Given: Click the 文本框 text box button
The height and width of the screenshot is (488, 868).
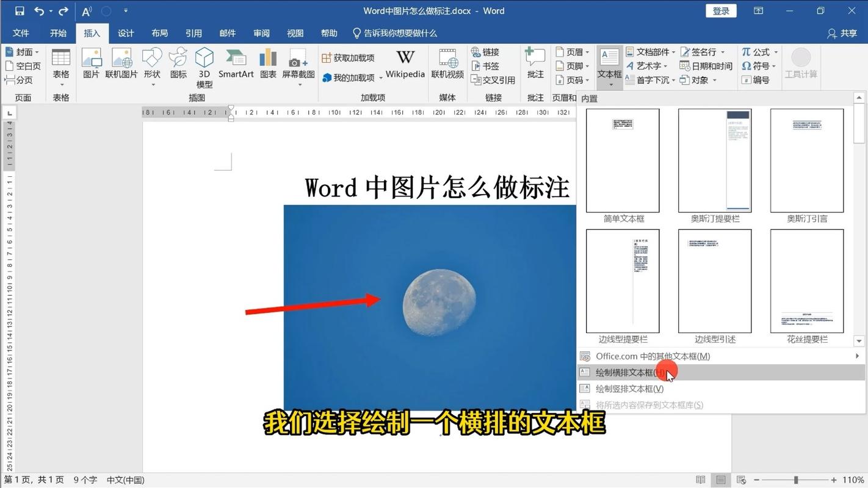Looking at the screenshot, I should pos(609,67).
